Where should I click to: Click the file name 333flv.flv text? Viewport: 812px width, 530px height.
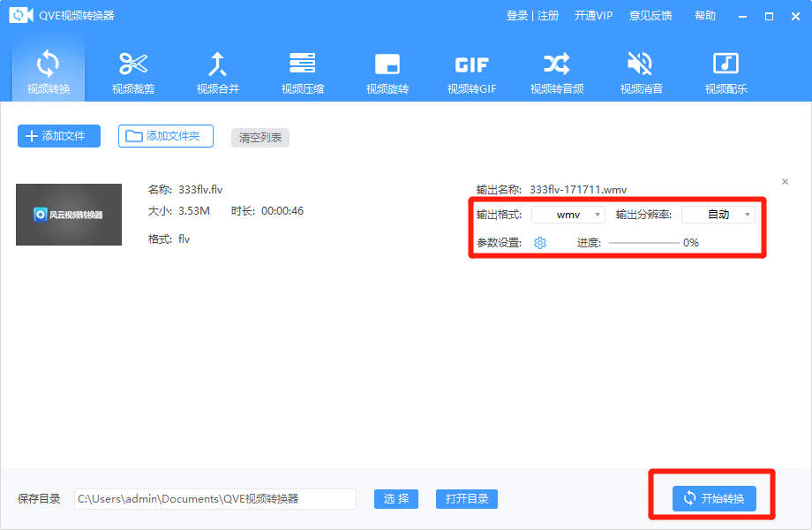(200, 190)
